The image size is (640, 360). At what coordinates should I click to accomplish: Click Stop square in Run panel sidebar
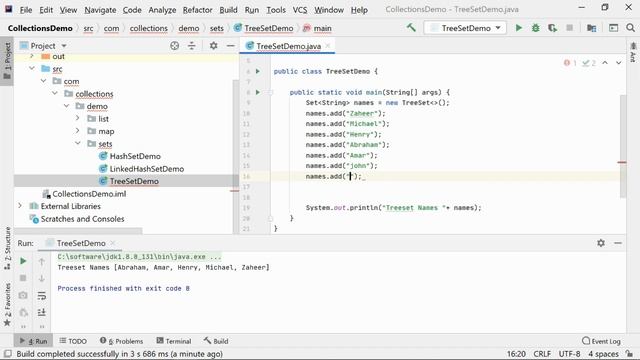(23, 278)
